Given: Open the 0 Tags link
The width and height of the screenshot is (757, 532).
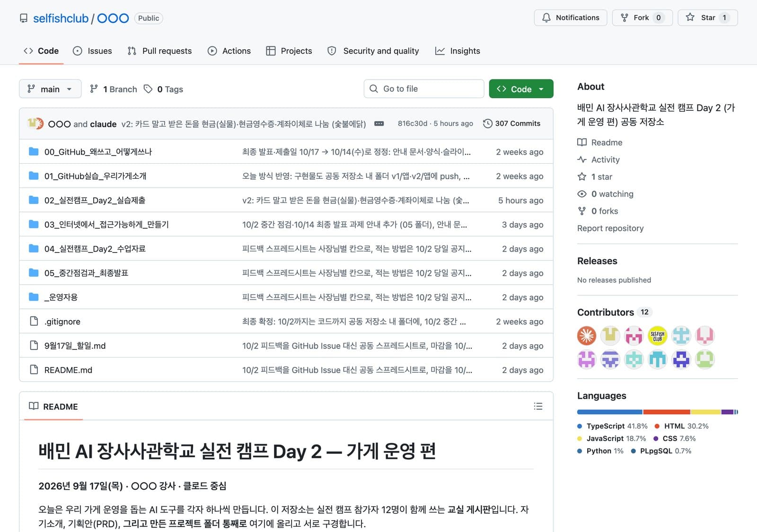Looking at the screenshot, I should (x=163, y=89).
